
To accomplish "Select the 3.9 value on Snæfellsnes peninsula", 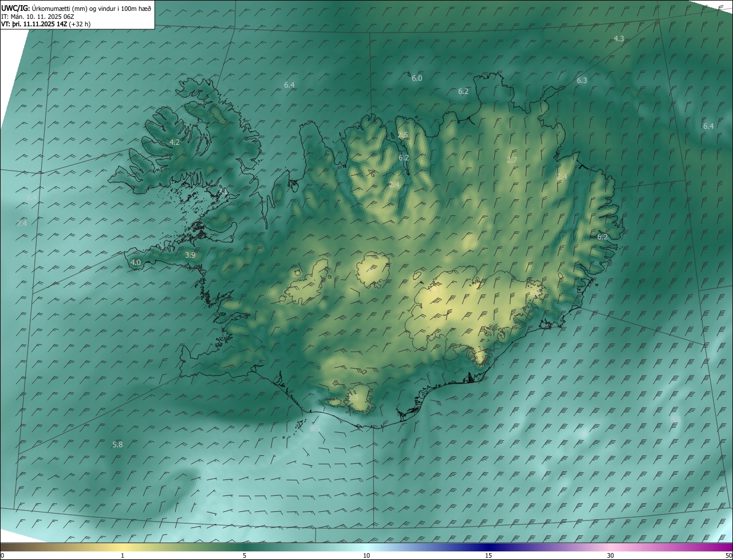I will point(191,255).
